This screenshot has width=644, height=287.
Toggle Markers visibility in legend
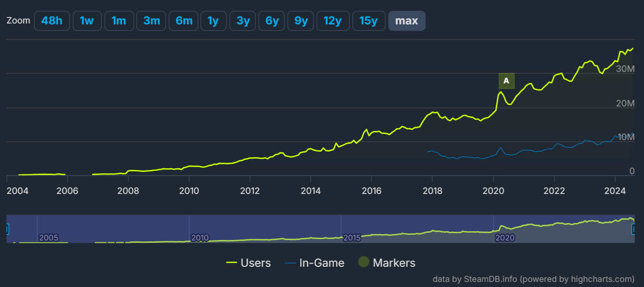click(387, 263)
